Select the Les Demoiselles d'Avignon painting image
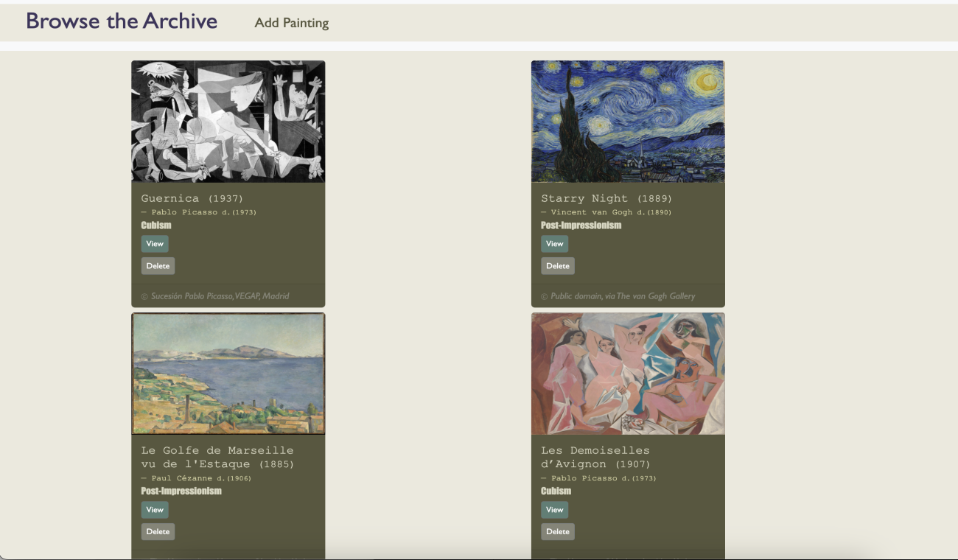The height and width of the screenshot is (560, 958). 628,374
